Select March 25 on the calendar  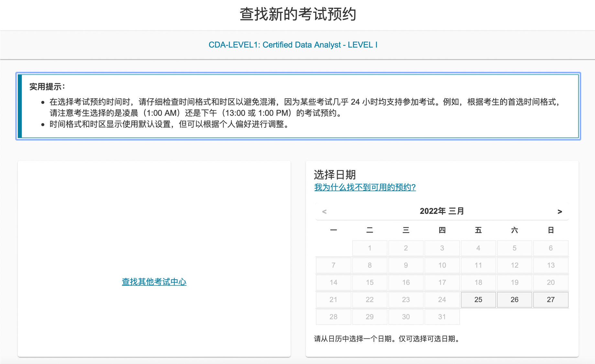(478, 299)
